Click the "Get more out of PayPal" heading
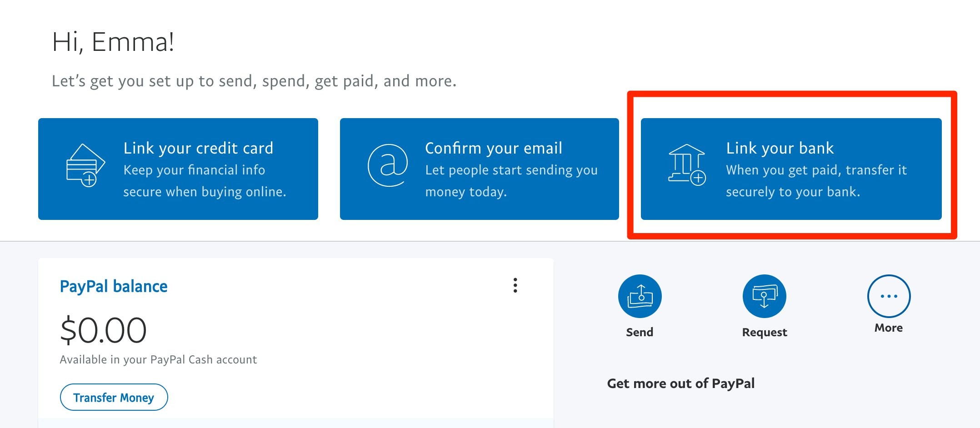Viewport: 980px width, 428px height. coord(680,383)
